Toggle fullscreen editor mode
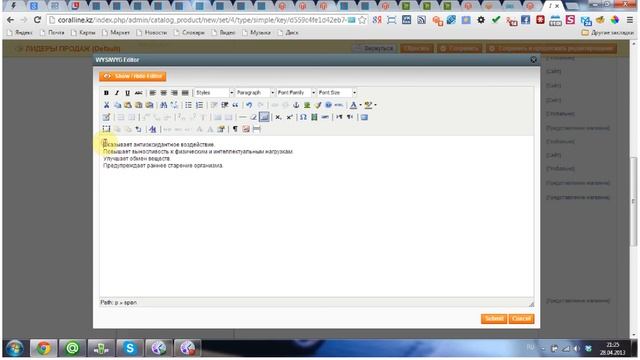 [364, 117]
